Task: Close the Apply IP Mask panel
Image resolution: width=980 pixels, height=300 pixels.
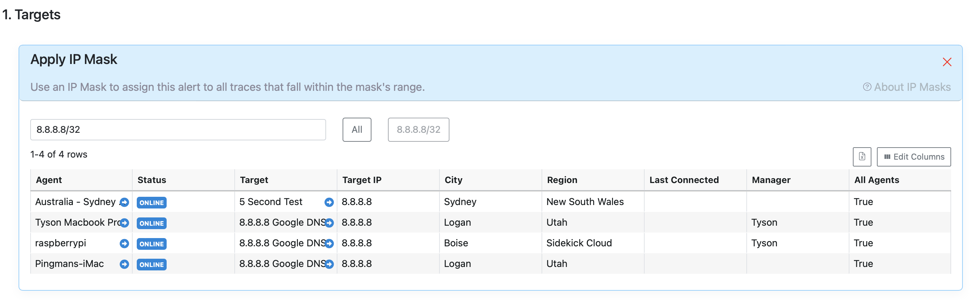Action: (947, 62)
